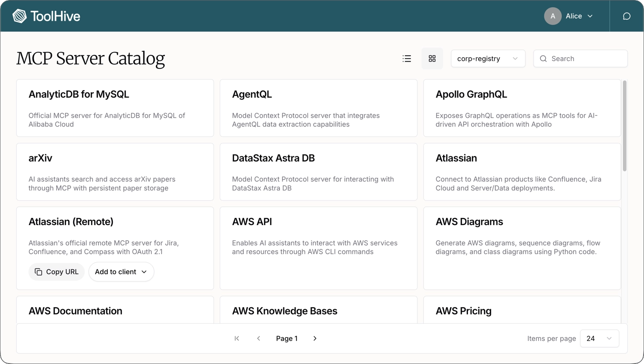Open the arXiv server card
This screenshot has height=364, width=644.
115,172
